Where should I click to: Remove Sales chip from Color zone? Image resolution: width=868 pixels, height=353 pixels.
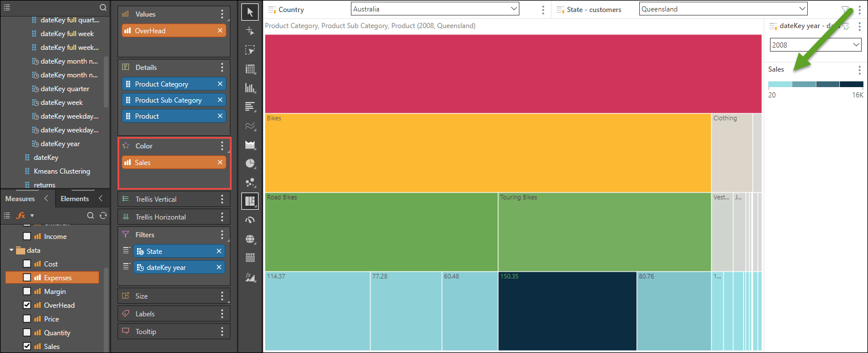point(220,163)
